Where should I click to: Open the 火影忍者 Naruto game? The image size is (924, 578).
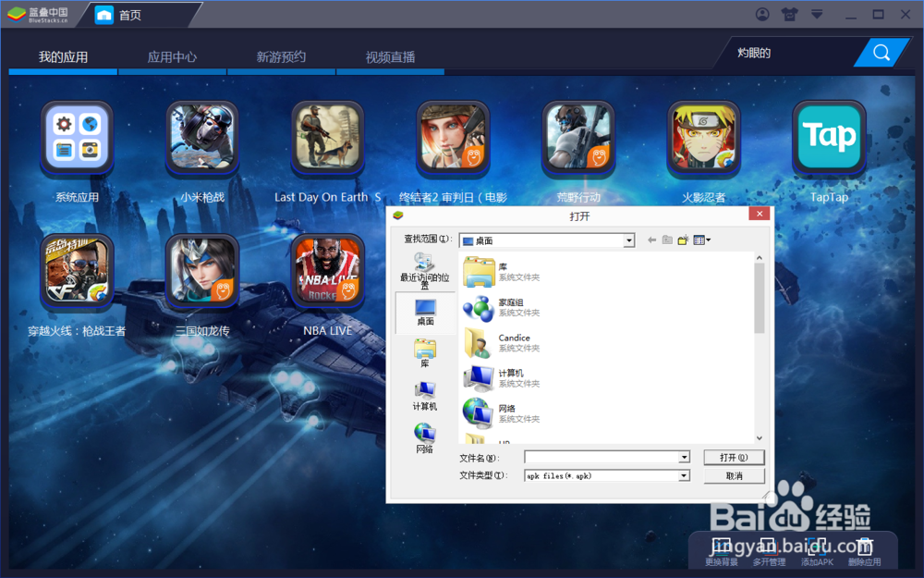(703, 139)
